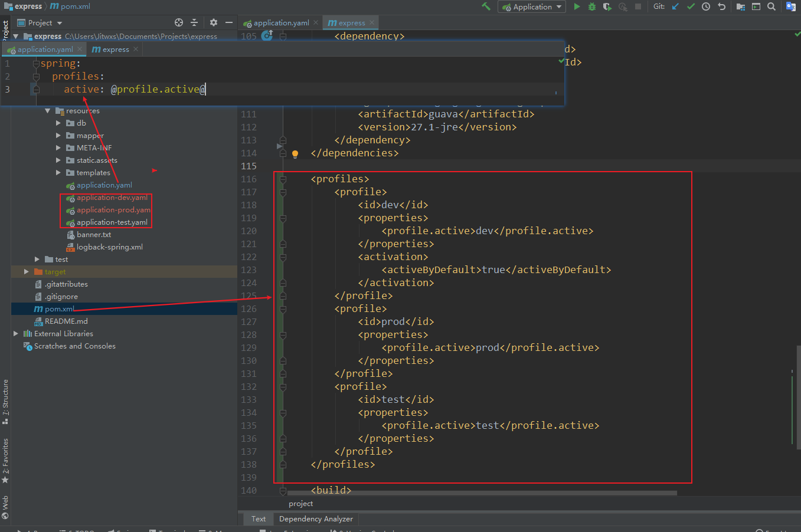Click the Git commit checkmark icon

click(691, 6)
